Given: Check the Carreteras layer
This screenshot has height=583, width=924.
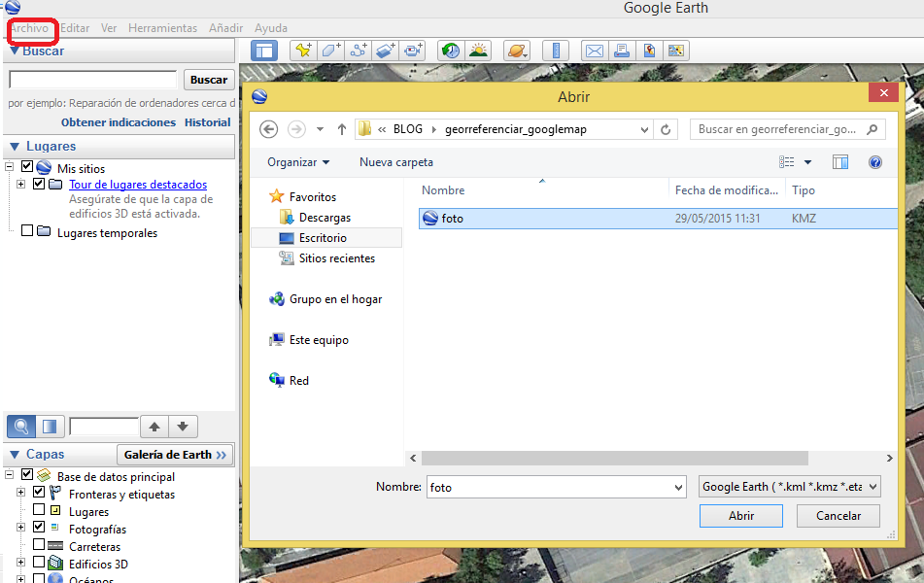Looking at the screenshot, I should pos(39,546).
